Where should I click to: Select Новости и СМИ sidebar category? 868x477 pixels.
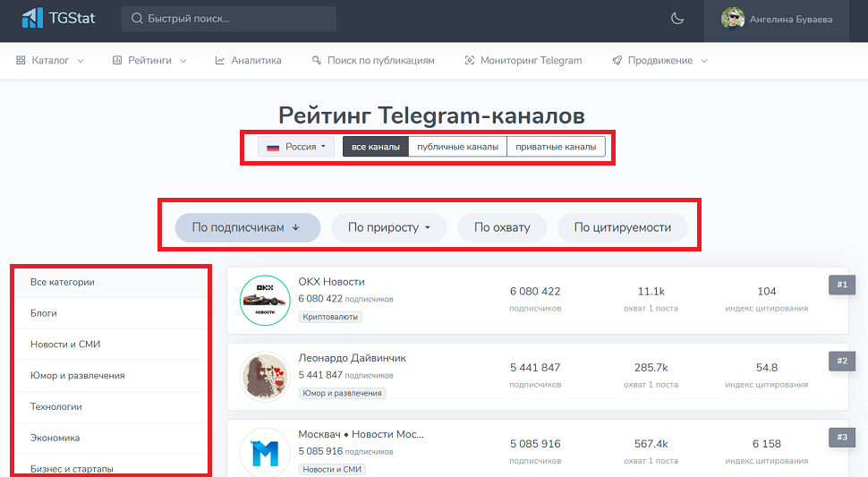pyautogui.click(x=111, y=345)
